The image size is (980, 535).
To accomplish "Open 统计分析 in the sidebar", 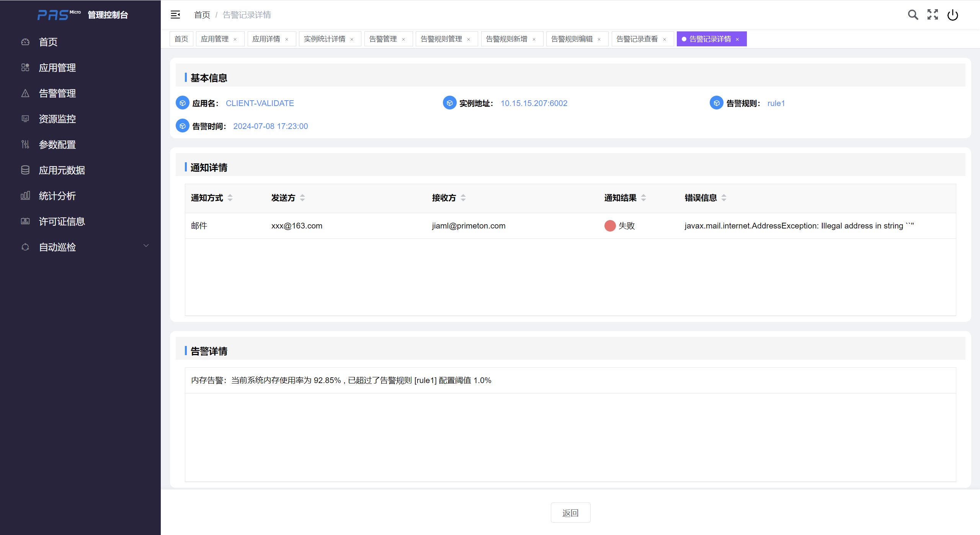I will tap(57, 196).
